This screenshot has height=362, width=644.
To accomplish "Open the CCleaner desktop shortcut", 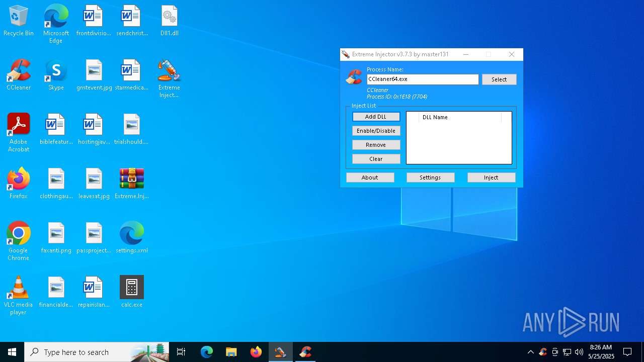I will [19, 75].
